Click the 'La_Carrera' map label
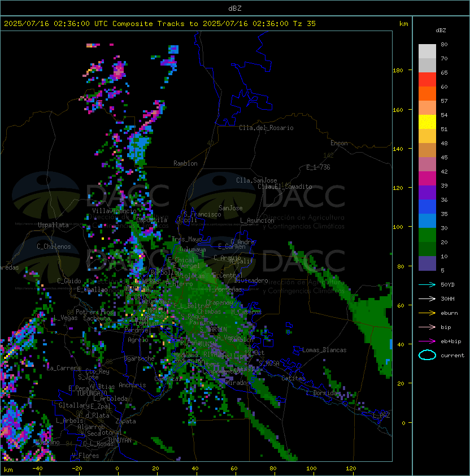The width and height of the screenshot is (470, 476). [x=64, y=368]
